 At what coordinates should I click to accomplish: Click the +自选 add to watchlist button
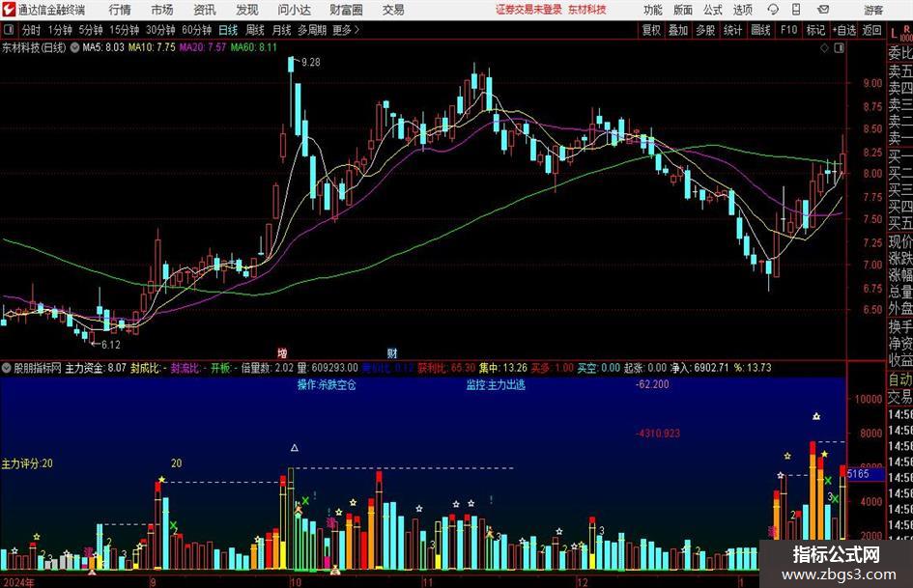pos(844,30)
